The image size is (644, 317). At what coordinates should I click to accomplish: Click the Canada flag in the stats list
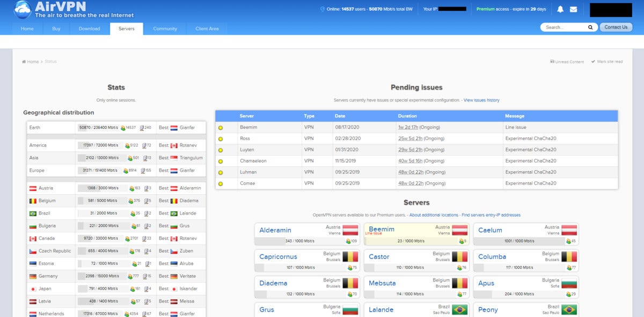(x=33, y=239)
